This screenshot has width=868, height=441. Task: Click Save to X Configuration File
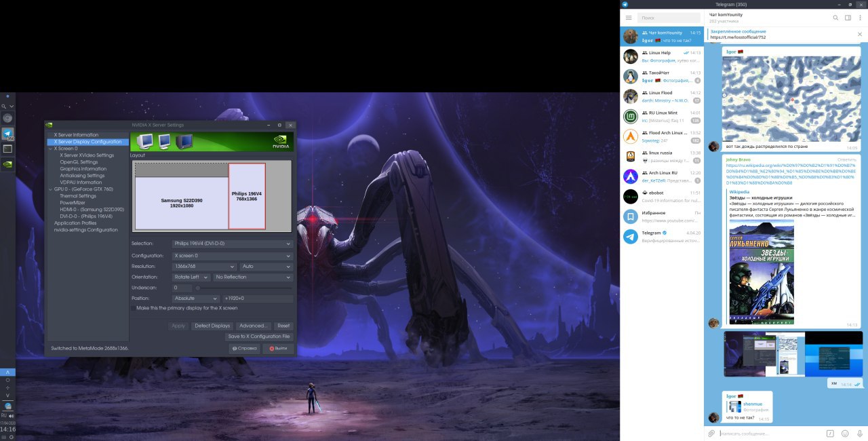(x=259, y=337)
